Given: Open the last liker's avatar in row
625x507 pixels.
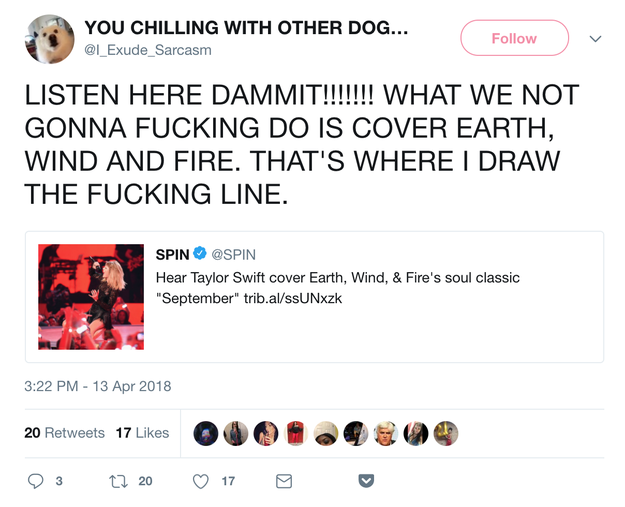Looking at the screenshot, I should 446,433.
